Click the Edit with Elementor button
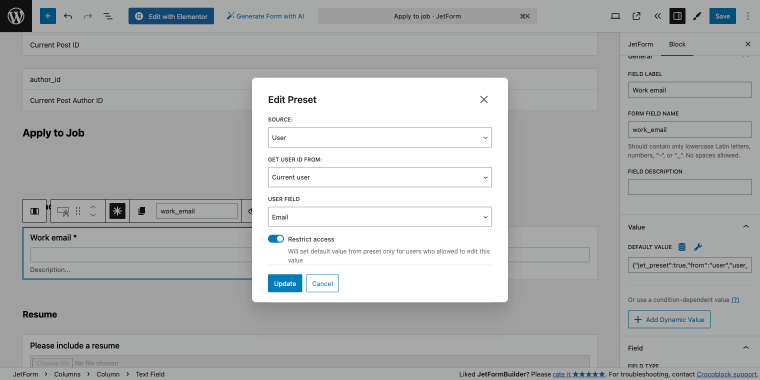 click(x=171, y=16)
